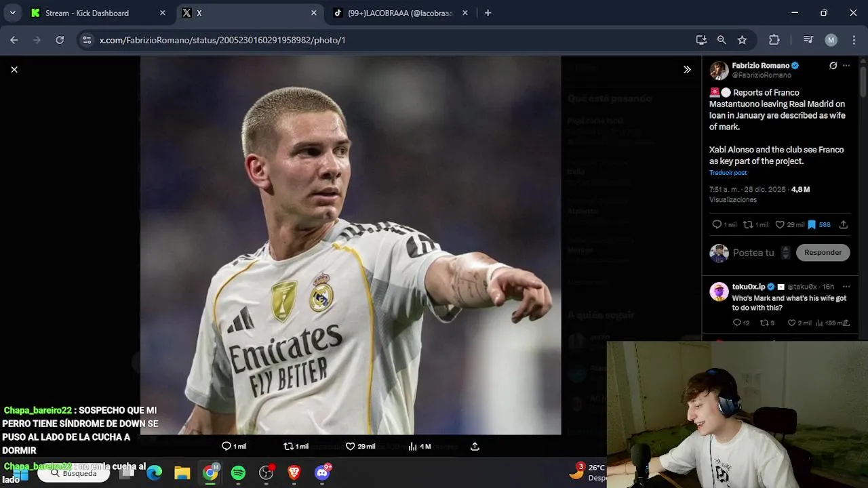Open the Búsqueda taskbar search box
The height and width of the screenshot is (488, 868).
[x=73, y=473]
